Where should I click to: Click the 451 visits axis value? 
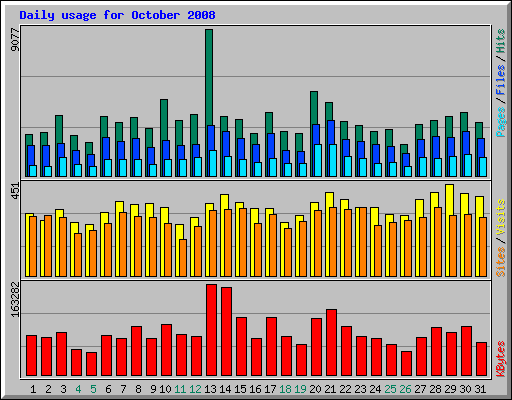click(15, 191)
